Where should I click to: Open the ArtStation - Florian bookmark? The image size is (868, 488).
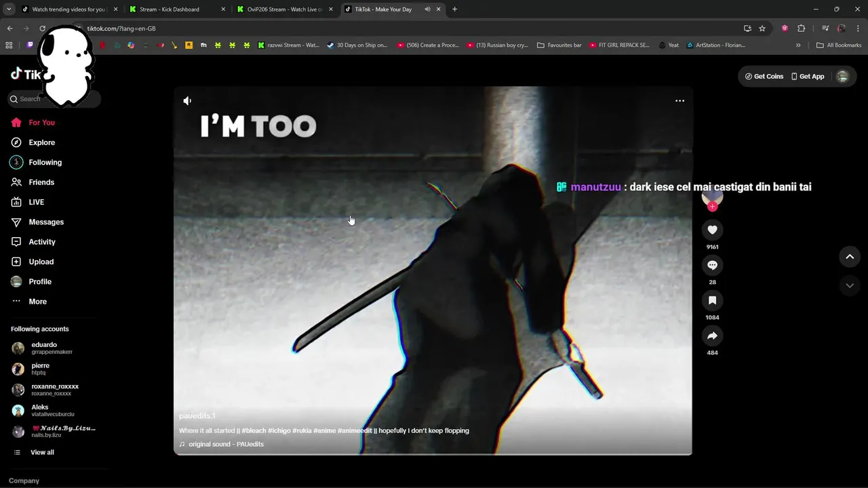coord(715,45)
